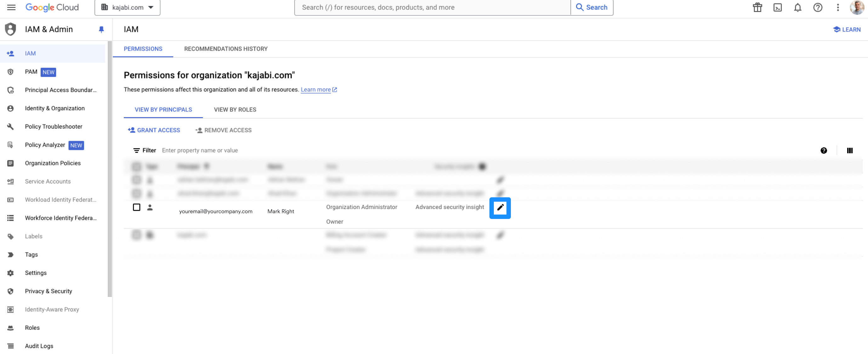Click the youremail@yourcompany.com principal
The height and width of the screenshot is (354, 868).
(216, 212)
